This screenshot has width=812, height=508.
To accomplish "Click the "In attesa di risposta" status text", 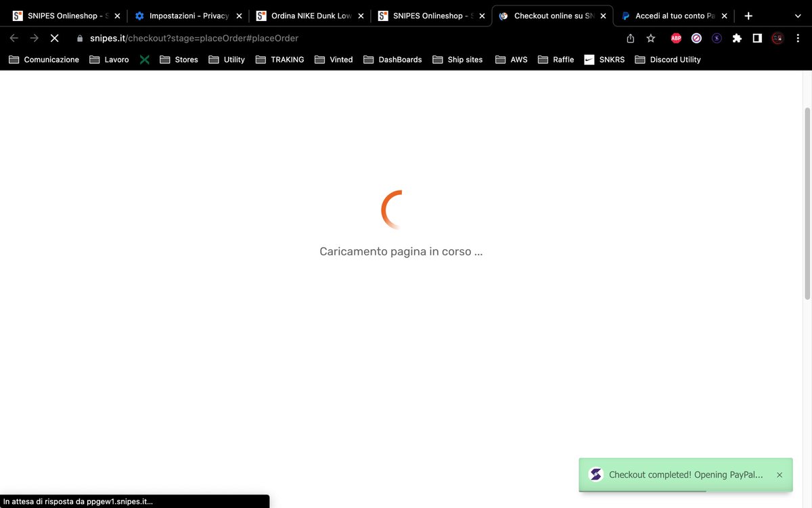I will (x=78, y=502).
